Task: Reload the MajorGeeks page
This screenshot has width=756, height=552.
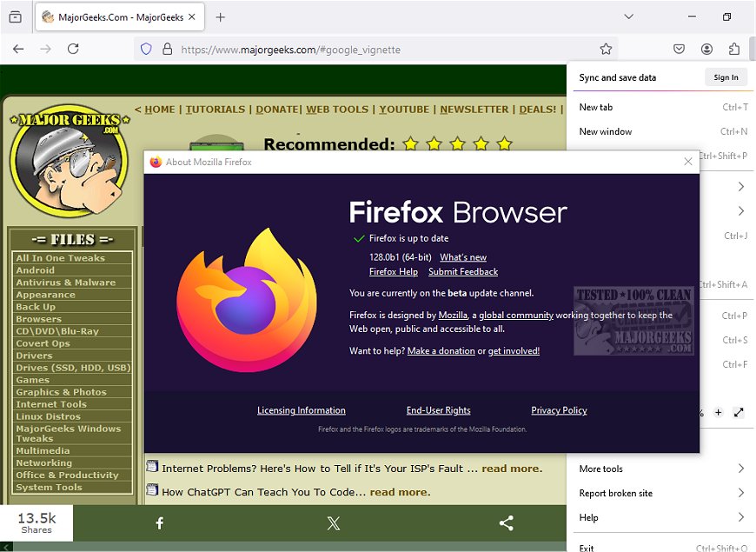Action: pos(73,49)
